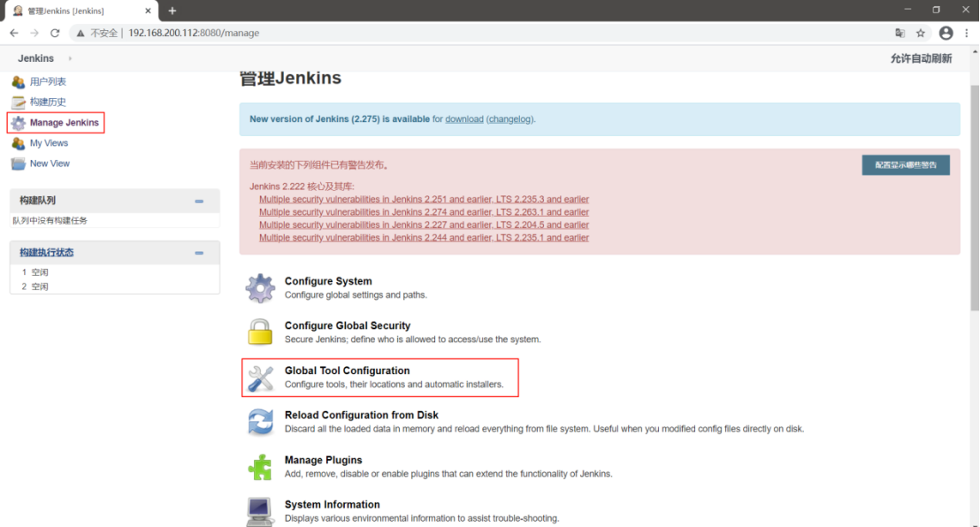
Task: Click the Global Tool Configuration wrench icon
Action: 261,378
